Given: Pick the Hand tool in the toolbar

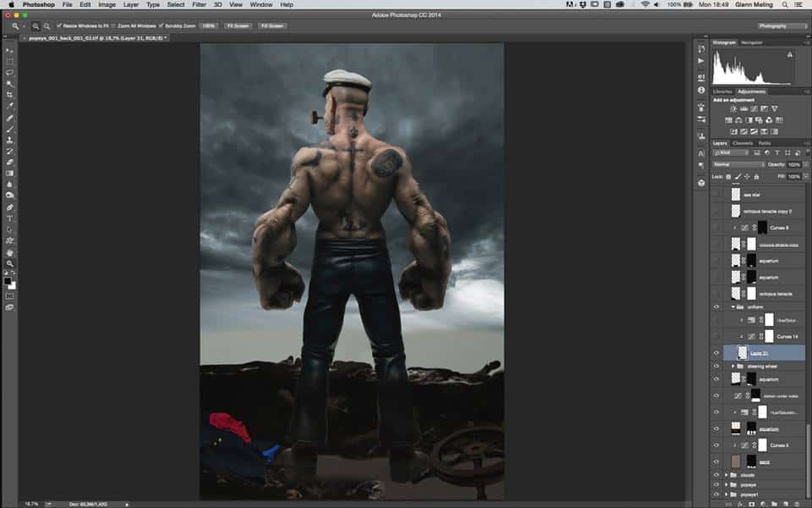Looking at the screenshot, I should [10, 251].
